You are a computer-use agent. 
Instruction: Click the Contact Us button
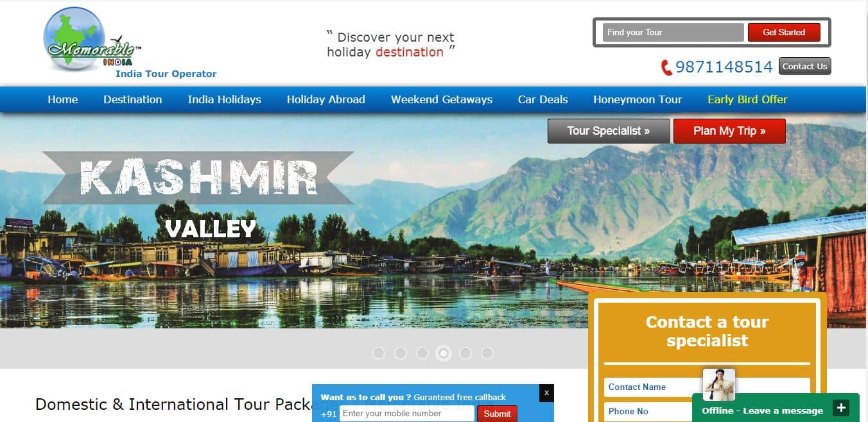(805, 66)
